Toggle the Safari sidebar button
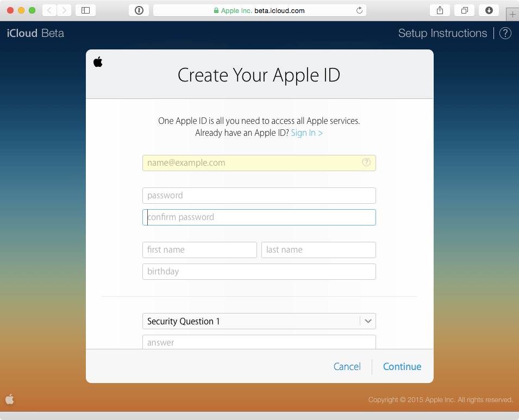519x420 pixels. (86, 10)
